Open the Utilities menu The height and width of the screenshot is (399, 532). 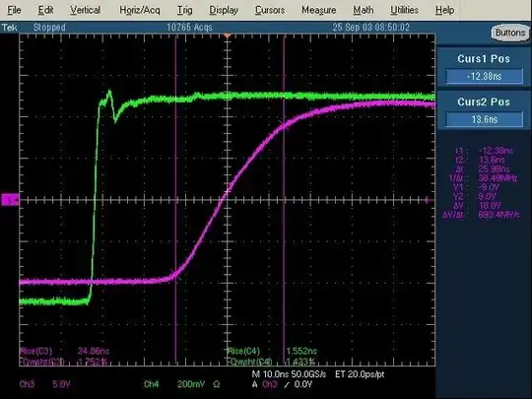404,10
